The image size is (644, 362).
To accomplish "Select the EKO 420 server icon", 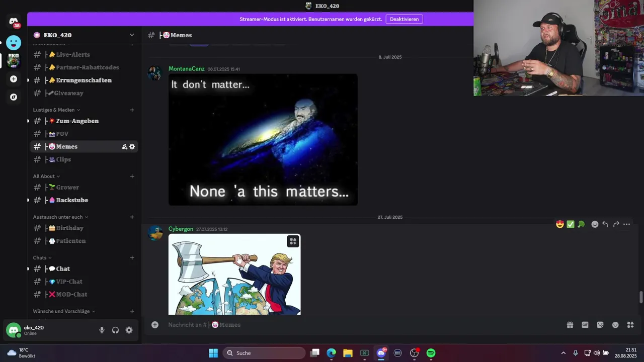I will [x=14, y=60].
